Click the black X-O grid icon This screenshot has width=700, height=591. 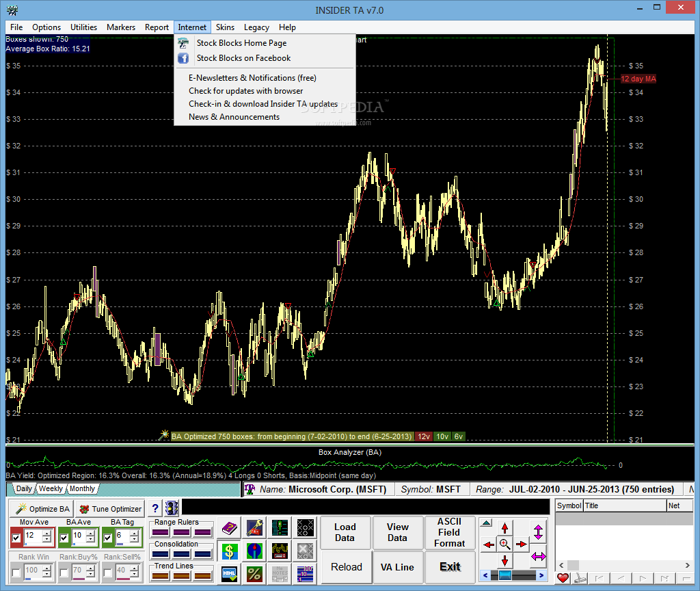point(306,528)
